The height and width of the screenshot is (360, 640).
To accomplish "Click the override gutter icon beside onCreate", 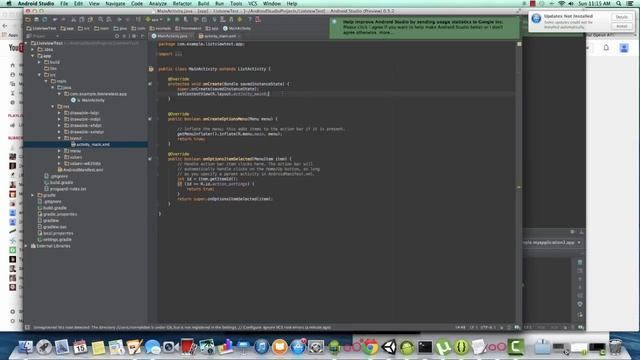I will point(150,84).
